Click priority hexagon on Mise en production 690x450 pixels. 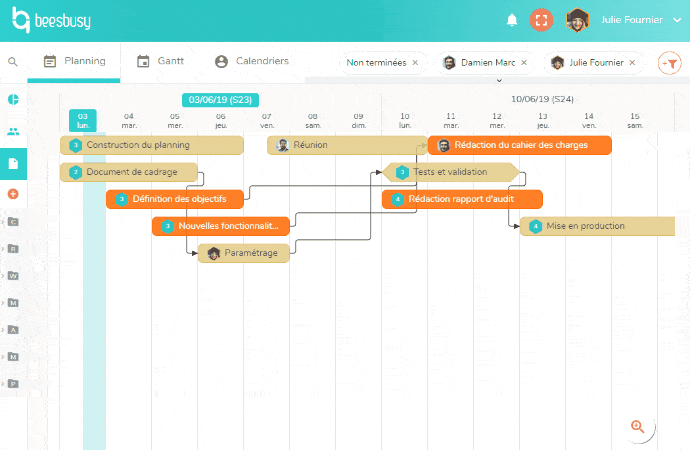(x=536, y=226)
